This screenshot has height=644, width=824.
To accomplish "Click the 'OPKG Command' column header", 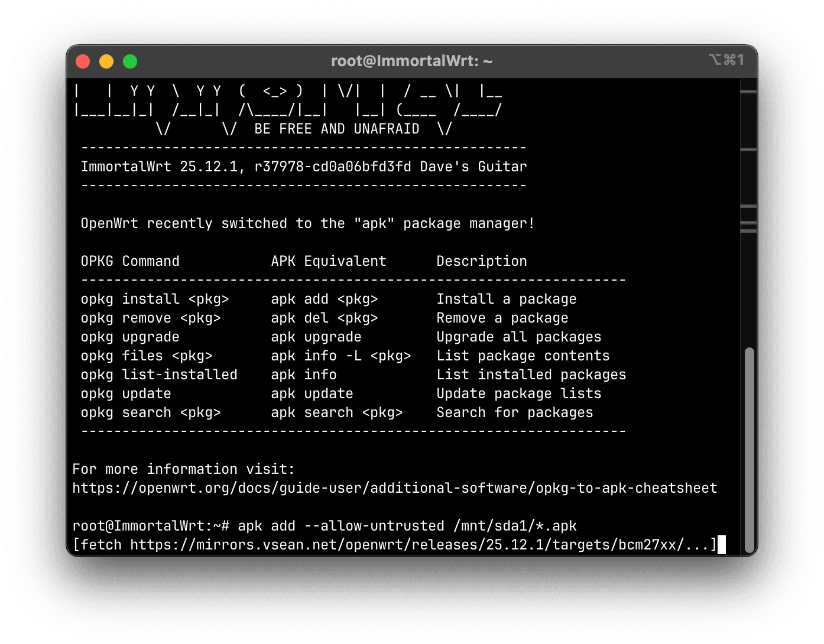I will [x=130, y=261].
